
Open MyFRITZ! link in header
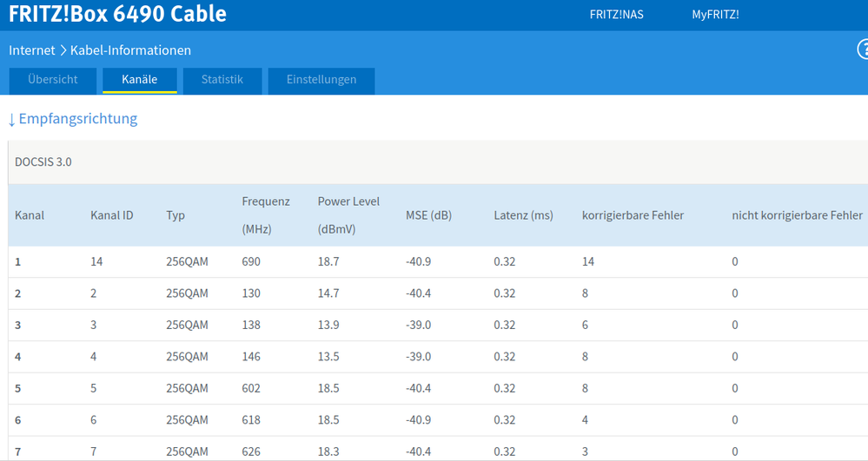[715, 15]
